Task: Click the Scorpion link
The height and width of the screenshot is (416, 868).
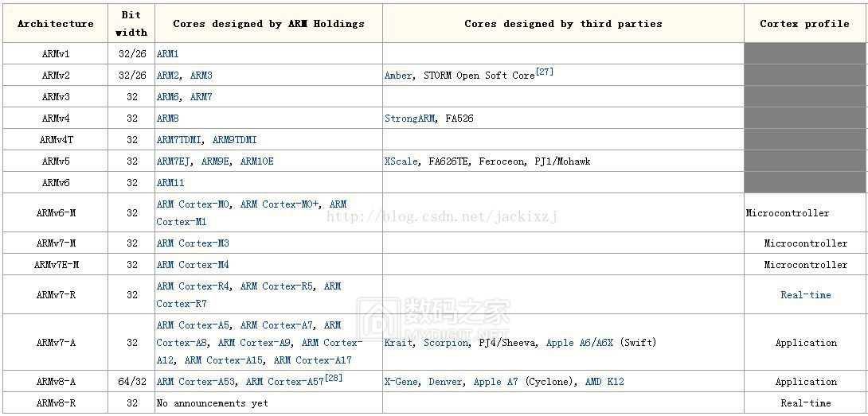Action: [445, 343]
